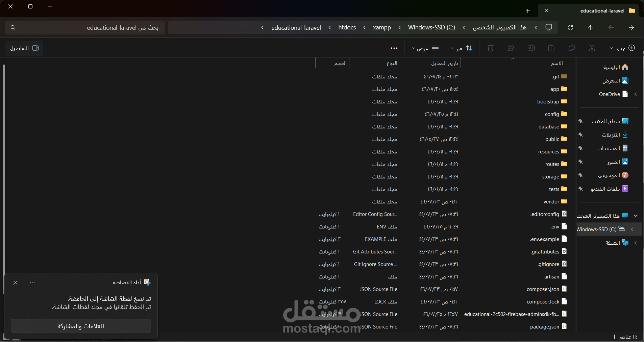Open ملفات الفيديو (Videos) in the sidebar
The image size is (644, 342).
(609, 189)
